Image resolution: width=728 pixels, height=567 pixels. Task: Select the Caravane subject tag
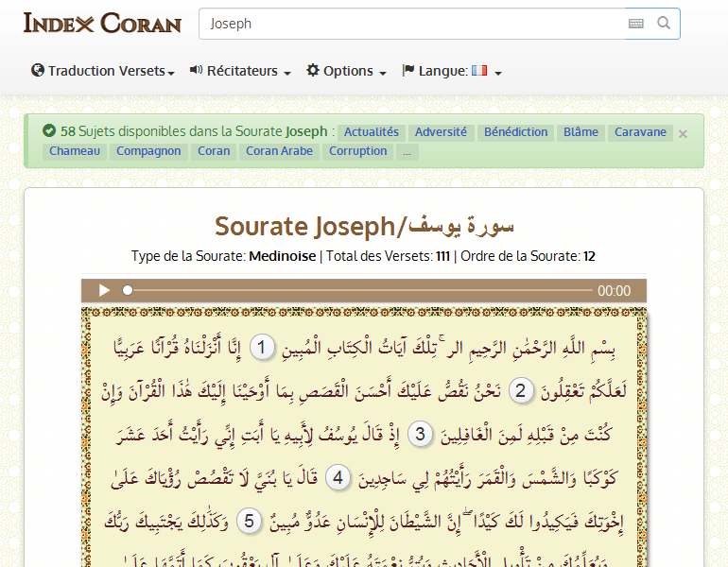[640, 132]
